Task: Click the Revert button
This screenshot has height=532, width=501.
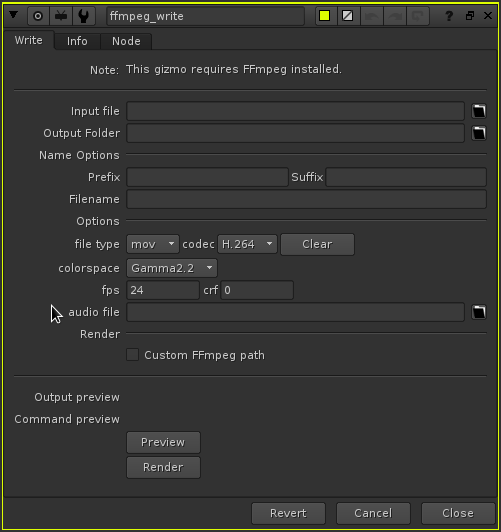Action: tap(288, 513)
